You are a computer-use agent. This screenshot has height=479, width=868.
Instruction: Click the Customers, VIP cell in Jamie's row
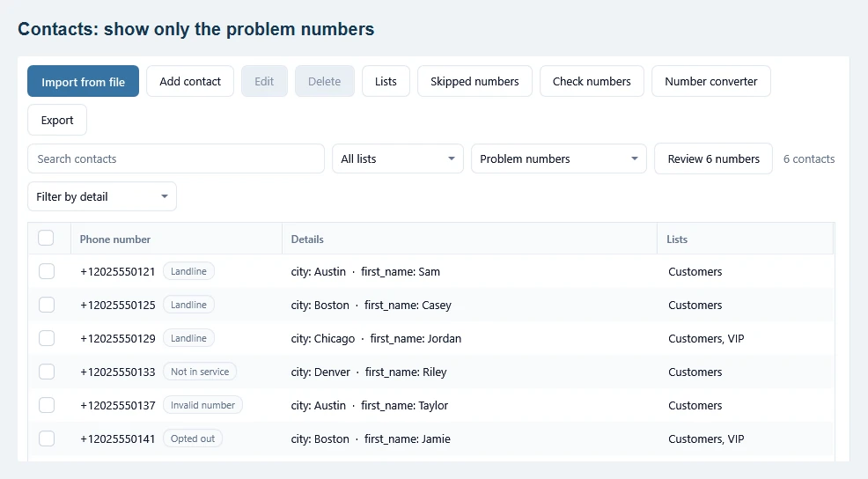click(706, 438)
